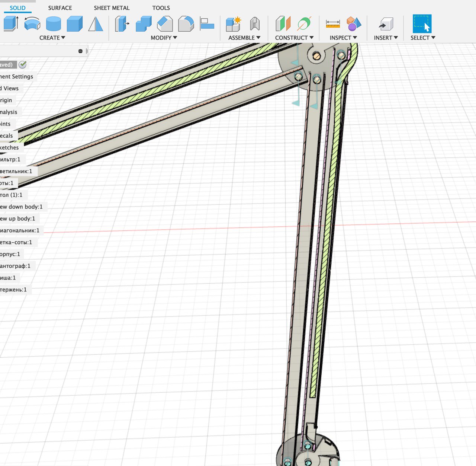Select the Offset Plane construct icon
This screenshot has width=476, height=466.
(283, 24)
